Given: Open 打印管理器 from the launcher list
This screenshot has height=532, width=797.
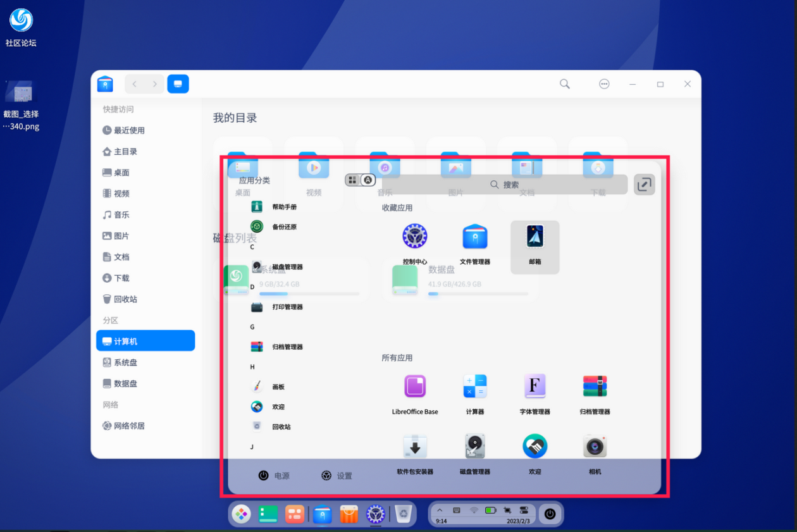Looking at the screenshot, I should click(x=276, y=307).
